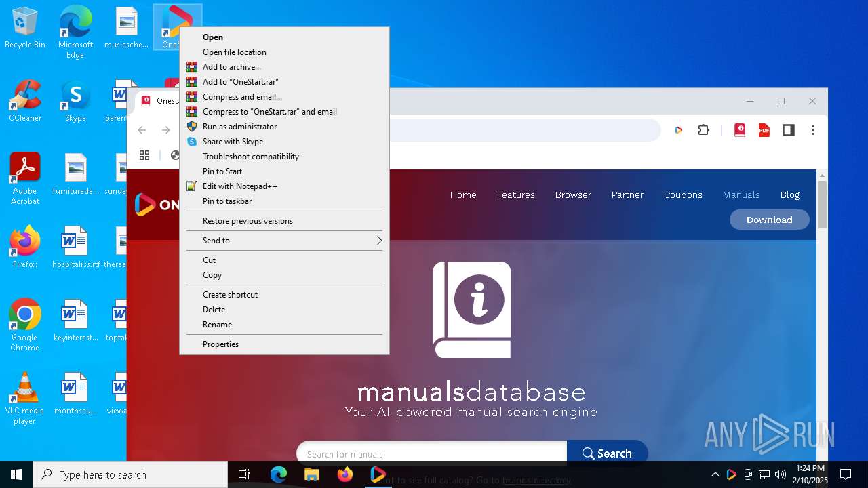Viewport: 868px width, 488px height.
Task: Choose Copy from the context menu
Action: (284, 275)
